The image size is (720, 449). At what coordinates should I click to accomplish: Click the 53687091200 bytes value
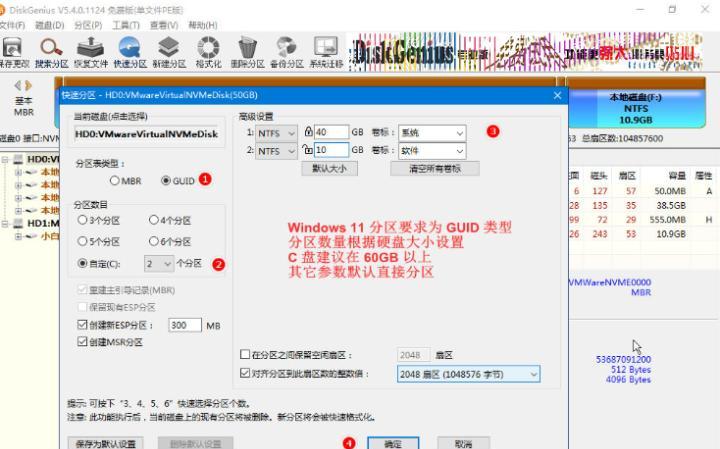pos(623,359)
